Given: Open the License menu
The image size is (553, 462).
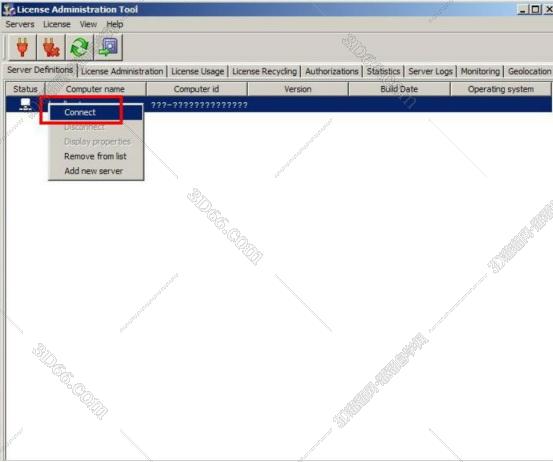Looking at the screenshot, I should pos(57,24).
